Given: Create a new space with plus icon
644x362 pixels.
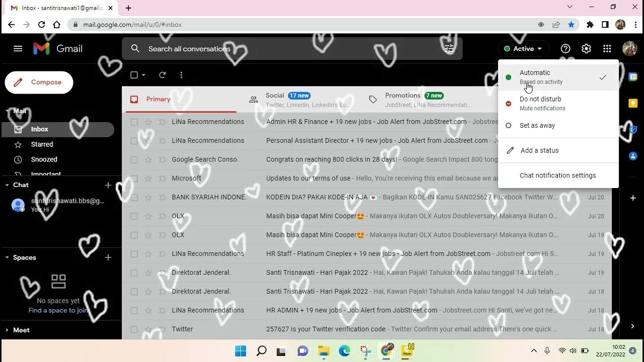Looking at the screenshot, I should pyautogui.click(x=108, y=257).
